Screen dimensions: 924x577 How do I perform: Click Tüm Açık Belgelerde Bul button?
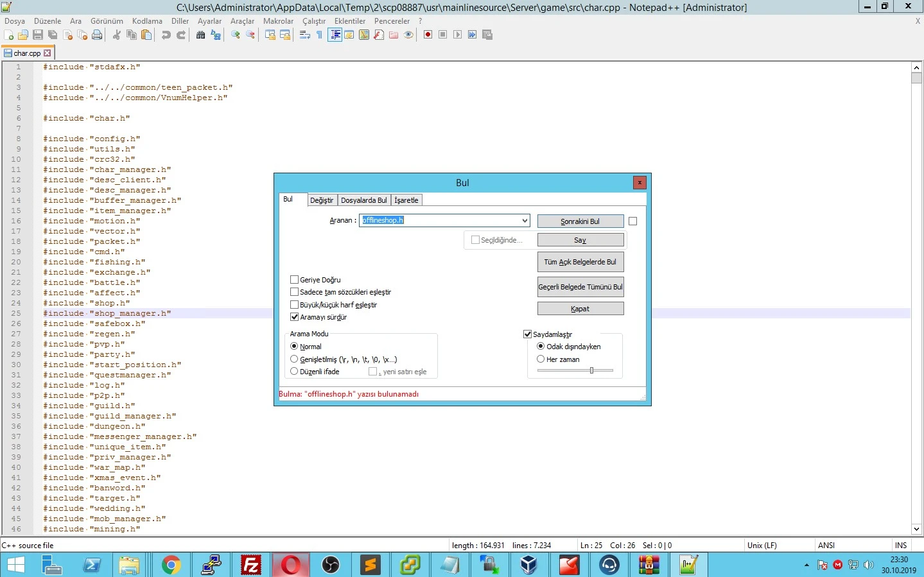(x=580, y=262)
